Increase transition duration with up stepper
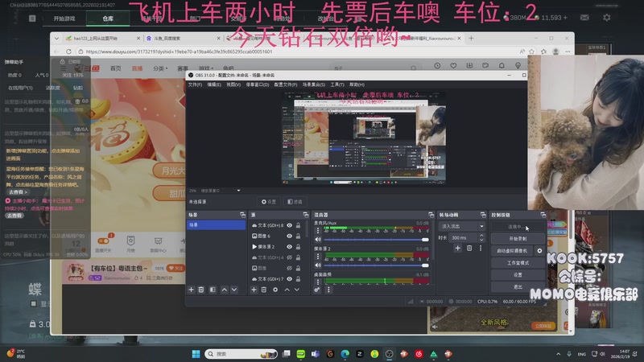Viewport: 644px width, 362px height. (x=481, y=235)
